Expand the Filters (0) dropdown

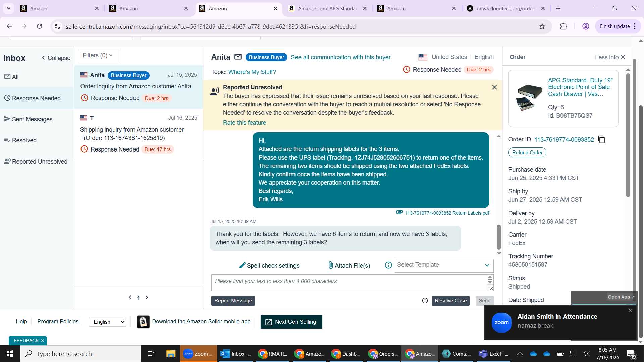[x=98, y=55]
